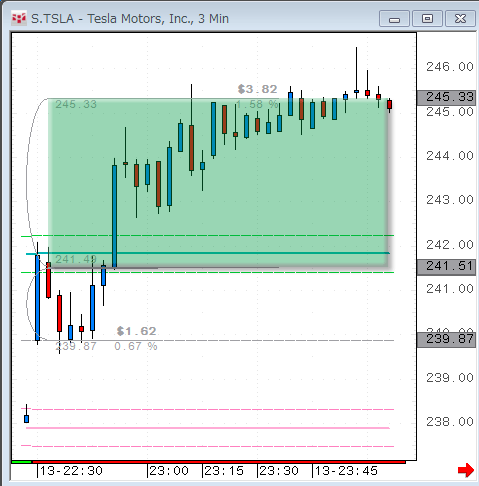Screen dimensions: 479x486
Task: Click the 23:30 time axis label
Action: [x=279, y=471]
